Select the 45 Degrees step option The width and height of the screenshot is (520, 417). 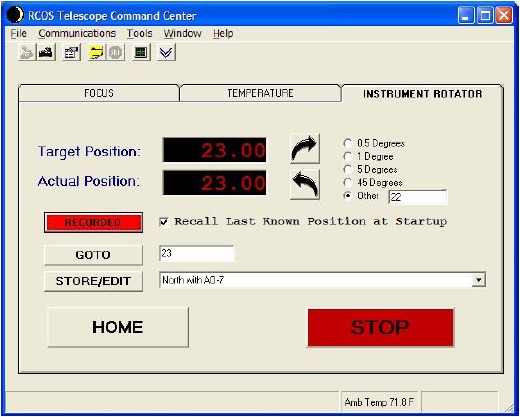[347, 182]
